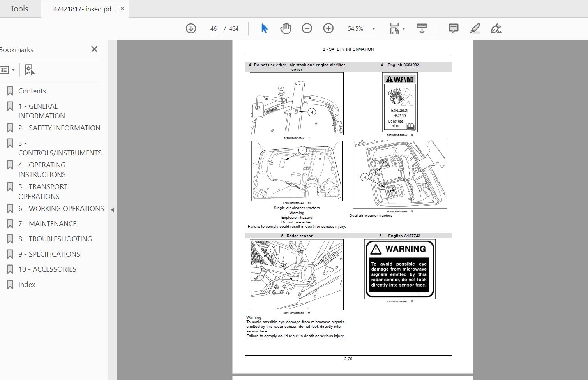
Task: Click the Contents bookmark icon
Action: click(x=10, y=91)
